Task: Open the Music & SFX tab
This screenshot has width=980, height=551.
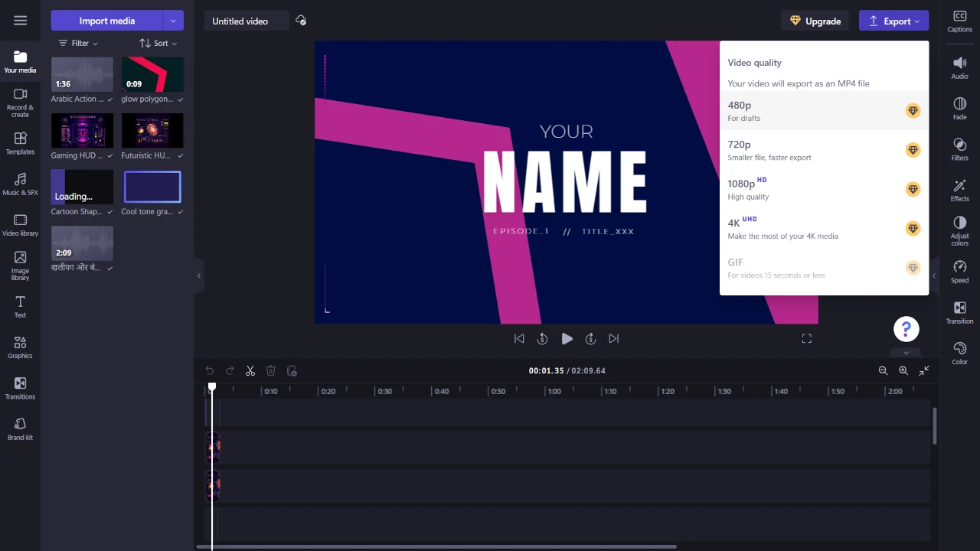Action: 20,184
